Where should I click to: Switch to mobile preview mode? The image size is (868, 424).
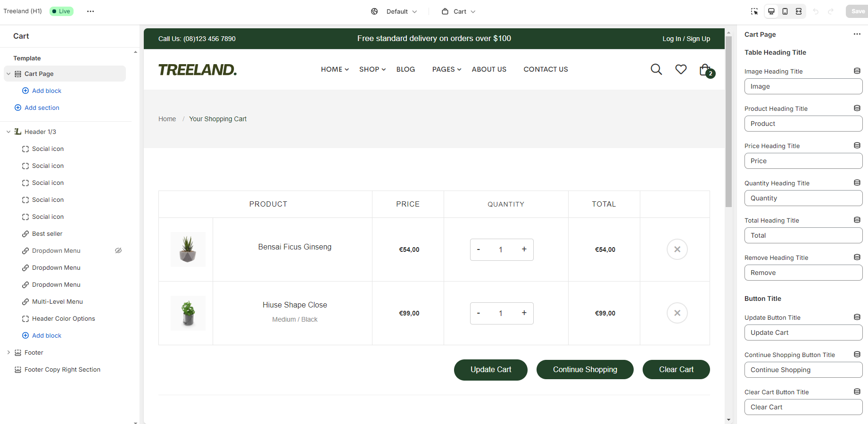[x=785, y=11]
